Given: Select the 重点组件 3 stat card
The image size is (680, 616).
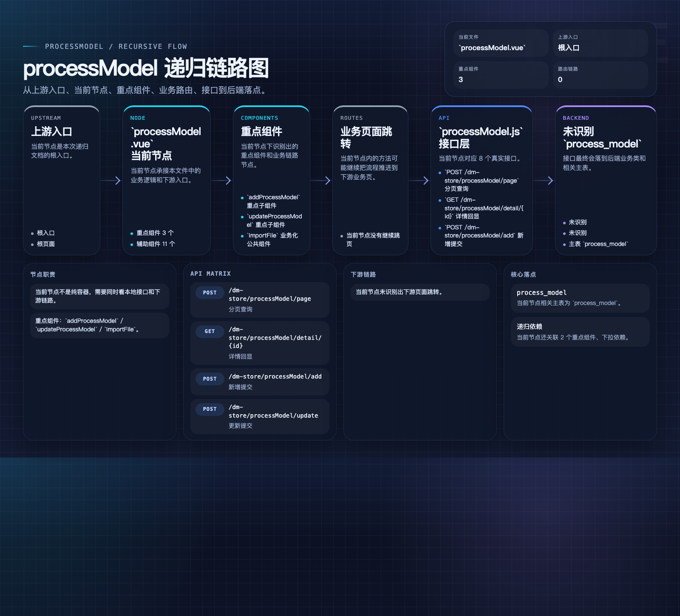Looking at the screenshot, I should tap(501, 75).
